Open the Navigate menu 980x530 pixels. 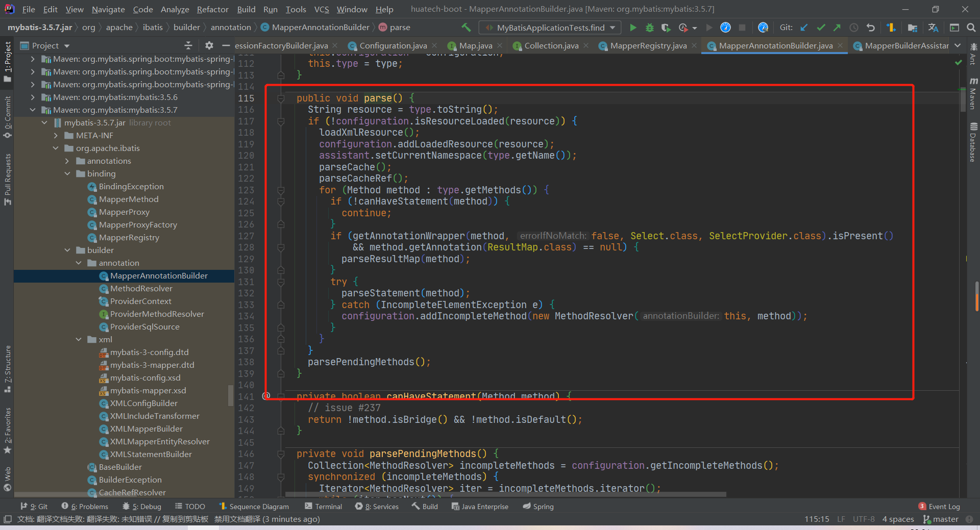pos(108,9)
